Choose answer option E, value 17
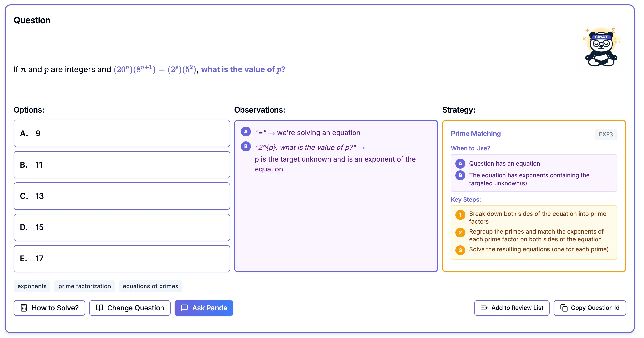This screenshot has width=644, height=338. (122, 258)
